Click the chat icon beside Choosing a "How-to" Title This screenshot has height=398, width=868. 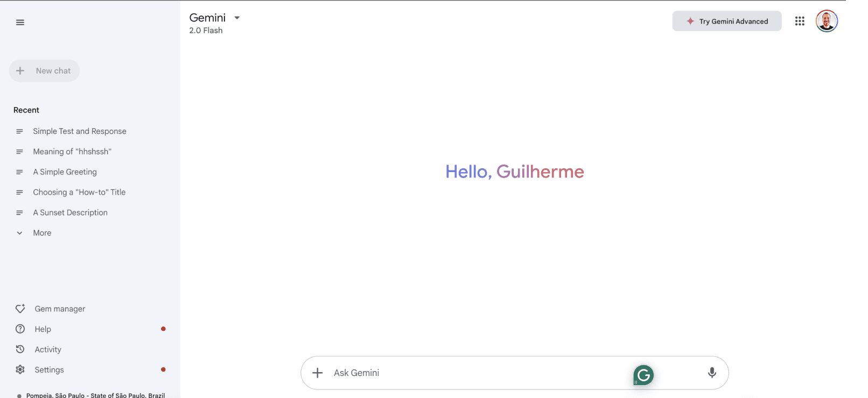point(19,192)
